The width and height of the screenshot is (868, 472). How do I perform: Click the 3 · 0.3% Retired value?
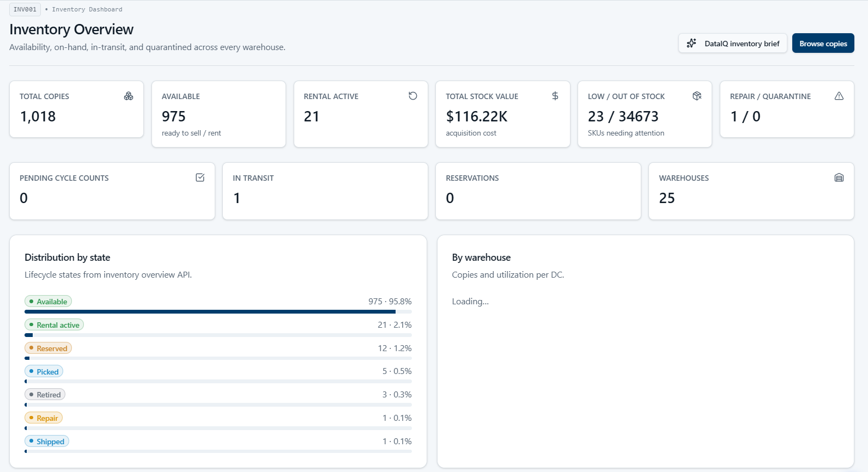click(397, 395)
